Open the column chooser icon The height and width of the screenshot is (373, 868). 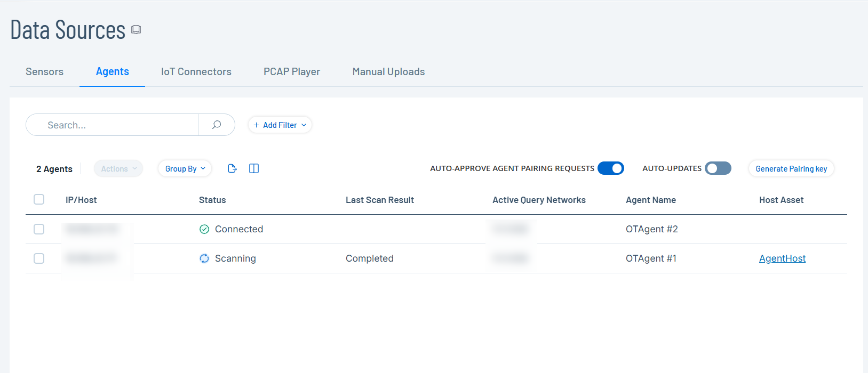(254, 168)
